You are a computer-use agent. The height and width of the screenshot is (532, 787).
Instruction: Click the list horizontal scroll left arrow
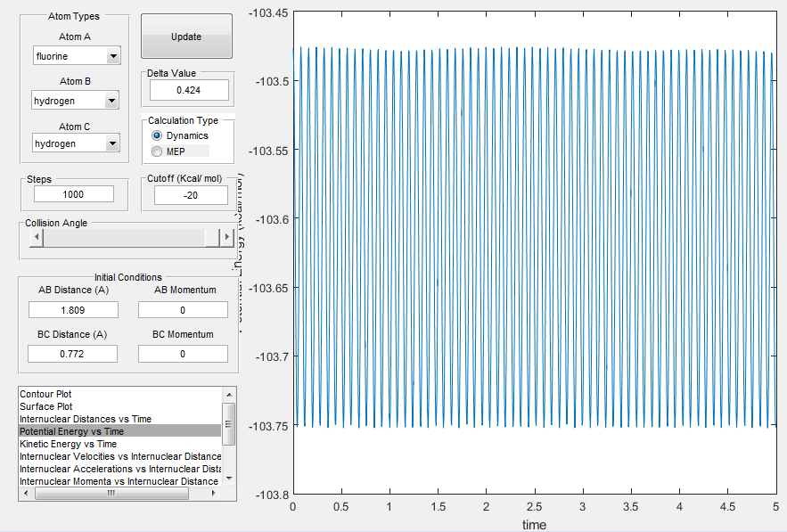pos(26,494)
